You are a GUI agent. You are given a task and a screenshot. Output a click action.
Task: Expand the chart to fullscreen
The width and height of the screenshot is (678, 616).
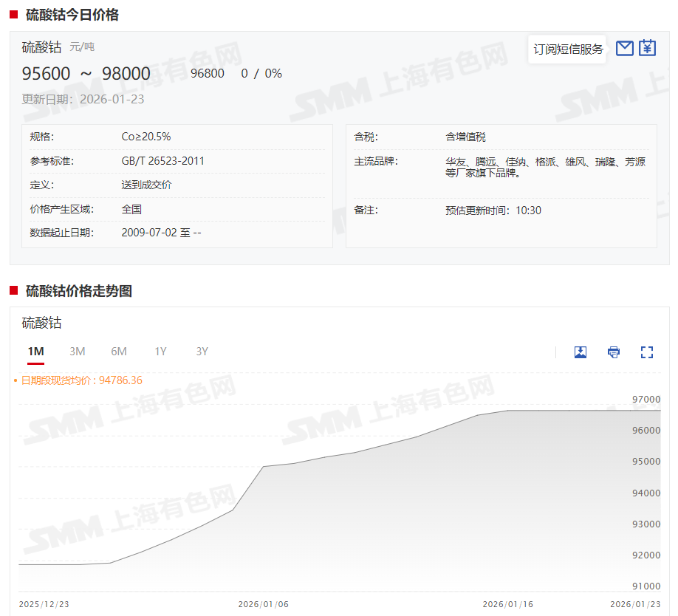pyautogui.click(x=647, y=352)
